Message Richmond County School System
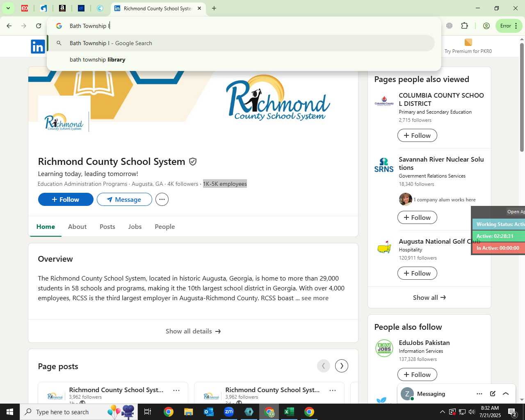This screenshot has width=525, height=420. click(124, 199)
